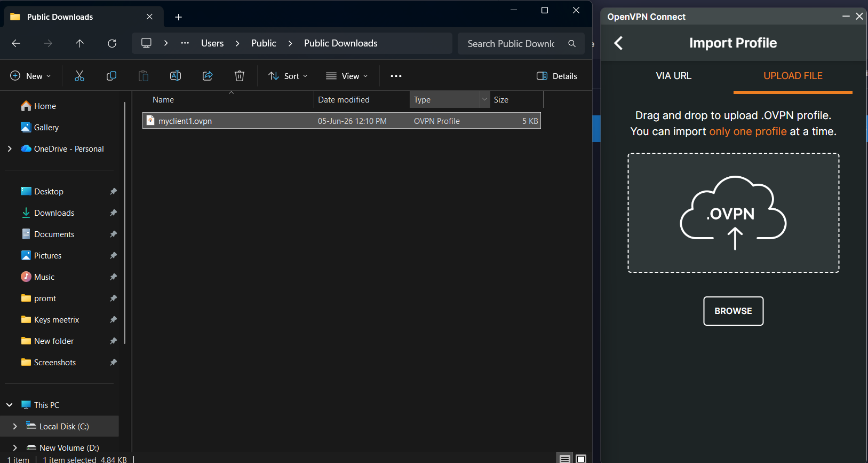
Task: Click the .OVPN cloud upload icon
Action: (x=733, y=213)
